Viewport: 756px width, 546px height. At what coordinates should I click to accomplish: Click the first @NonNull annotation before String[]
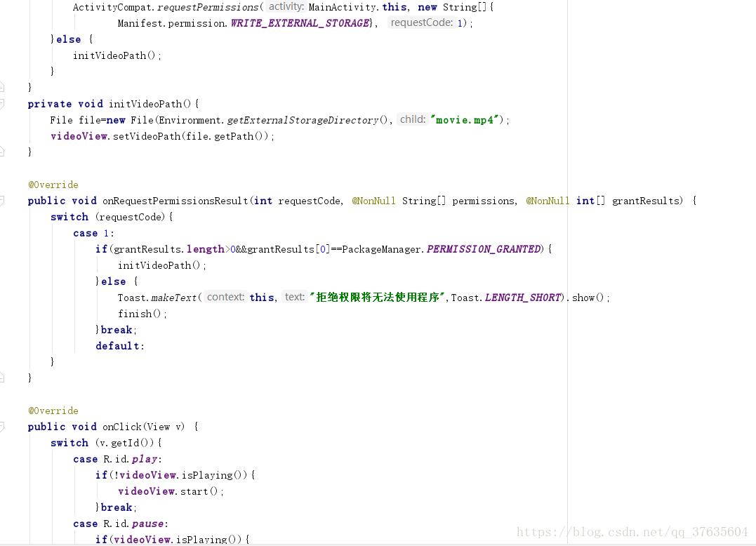click(x=373, y=201)
